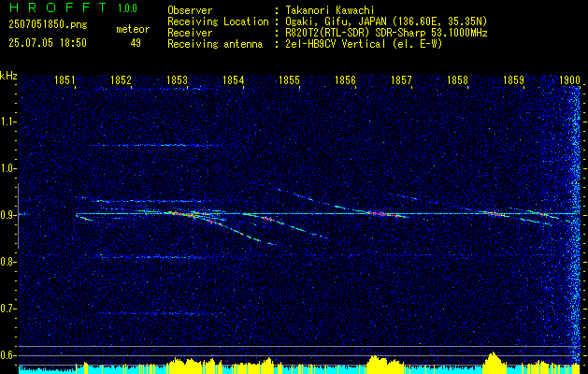Click the 1854 time marker
The height and width of the screenshot is (374, 588).
pos(234,80)
